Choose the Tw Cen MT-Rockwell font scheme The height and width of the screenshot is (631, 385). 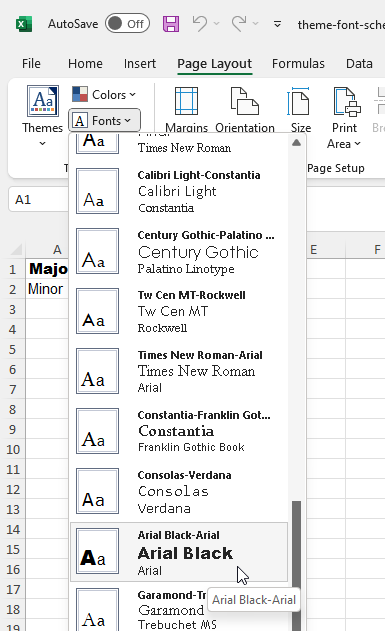[x=179, y=311]
